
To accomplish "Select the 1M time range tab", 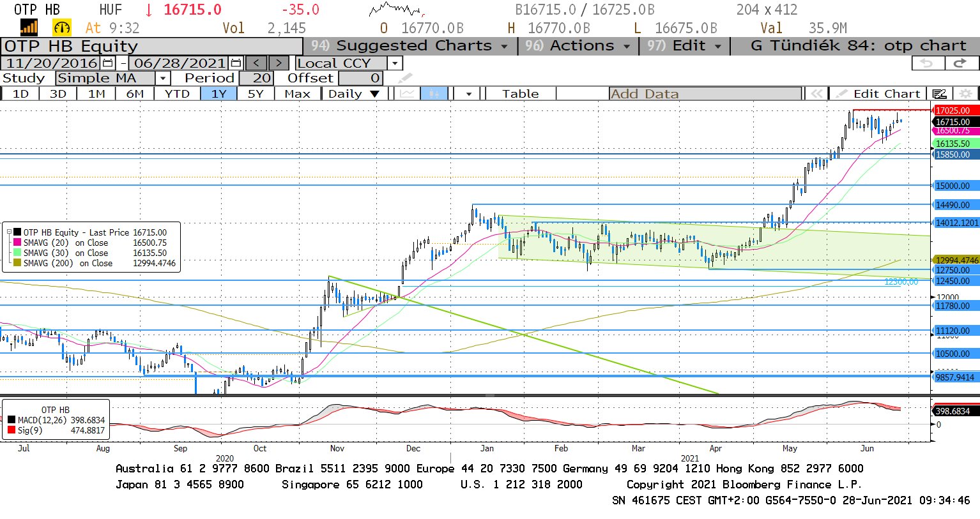I will 96,94.
